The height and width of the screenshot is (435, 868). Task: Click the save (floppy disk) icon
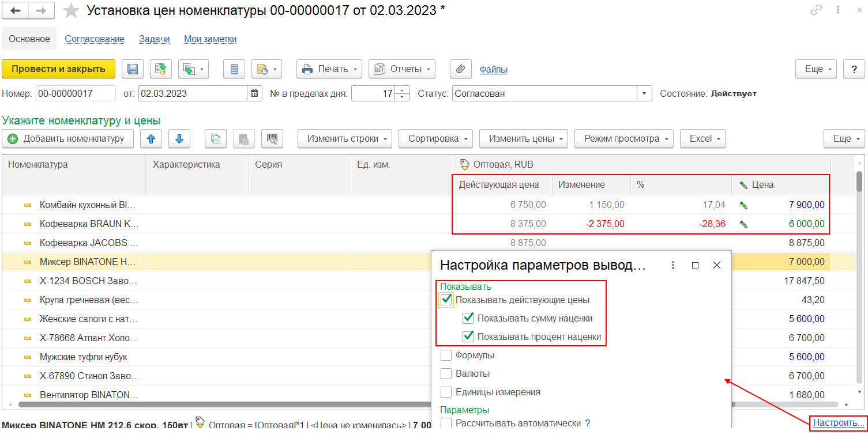click(x=132, y=69)
